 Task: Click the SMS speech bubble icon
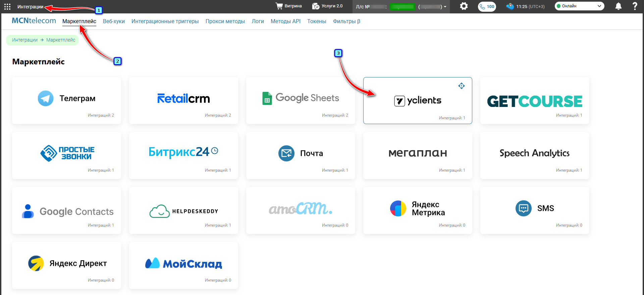524,208
